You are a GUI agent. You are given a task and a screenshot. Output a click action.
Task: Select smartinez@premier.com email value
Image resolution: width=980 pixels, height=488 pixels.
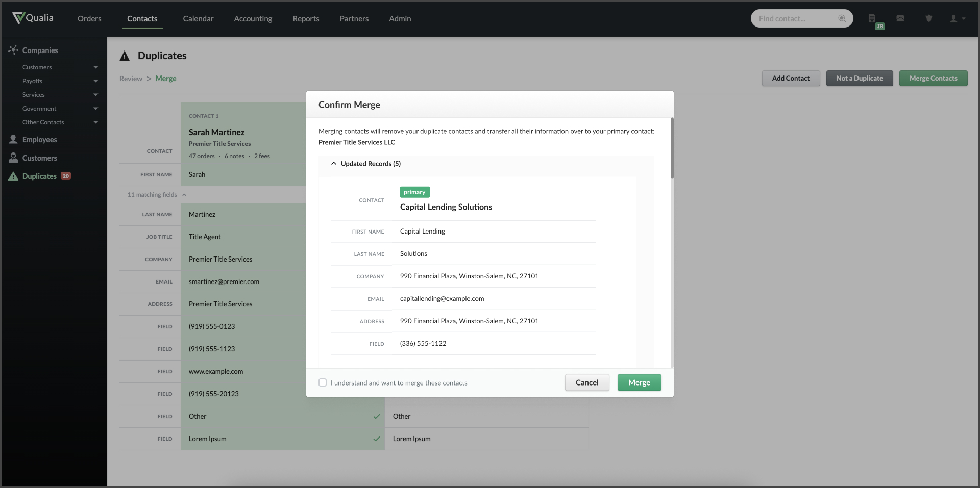[224, 281]
